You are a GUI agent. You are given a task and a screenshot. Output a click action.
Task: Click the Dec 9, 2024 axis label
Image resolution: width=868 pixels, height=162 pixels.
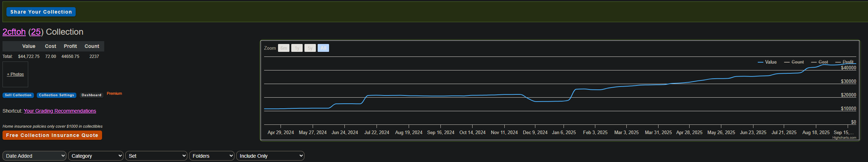coord(535,132)
